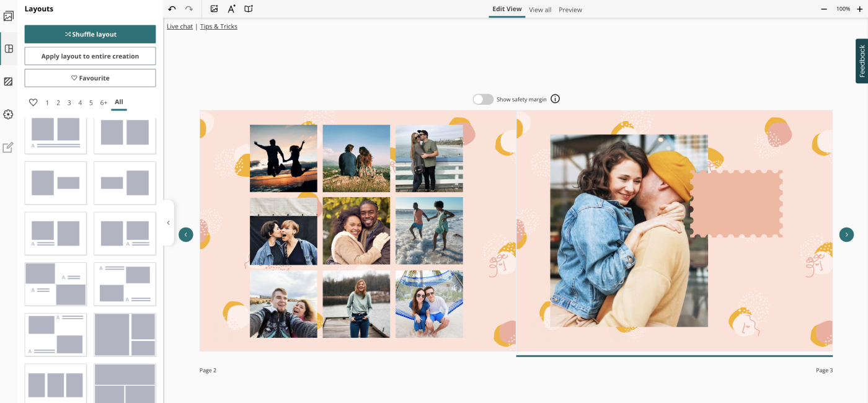Image resolution: width=868 pixels, height=403 pixels.
Task: Select the beach hammock couple photo
Action: (429, 304)
